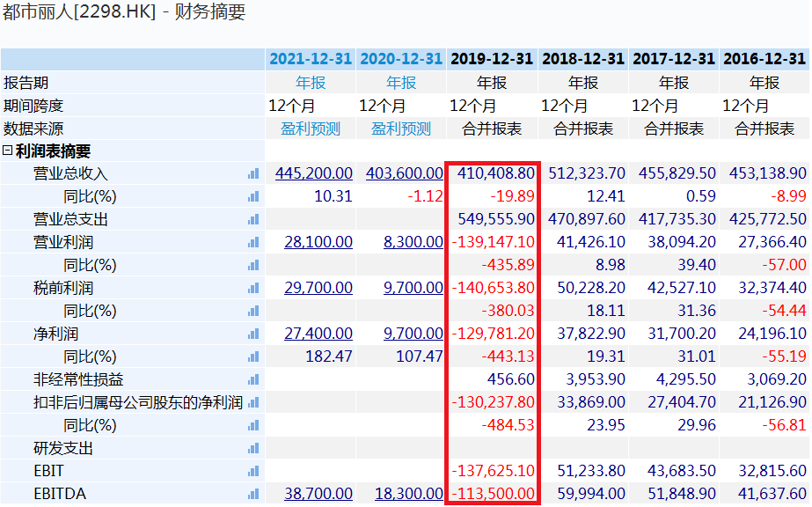Viewport: 812px width, 507px height.
Task: Open the value 445,200.00 for 营业总收入
Action: tap(314, 173)
